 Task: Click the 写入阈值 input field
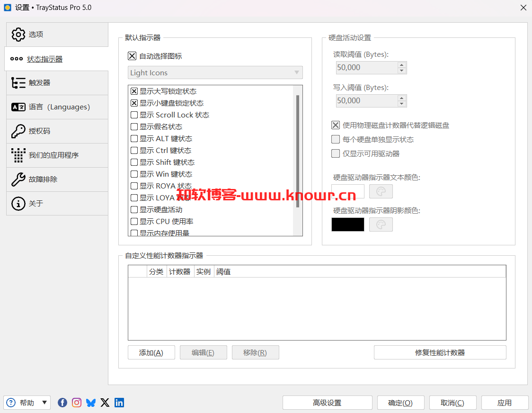367,101
